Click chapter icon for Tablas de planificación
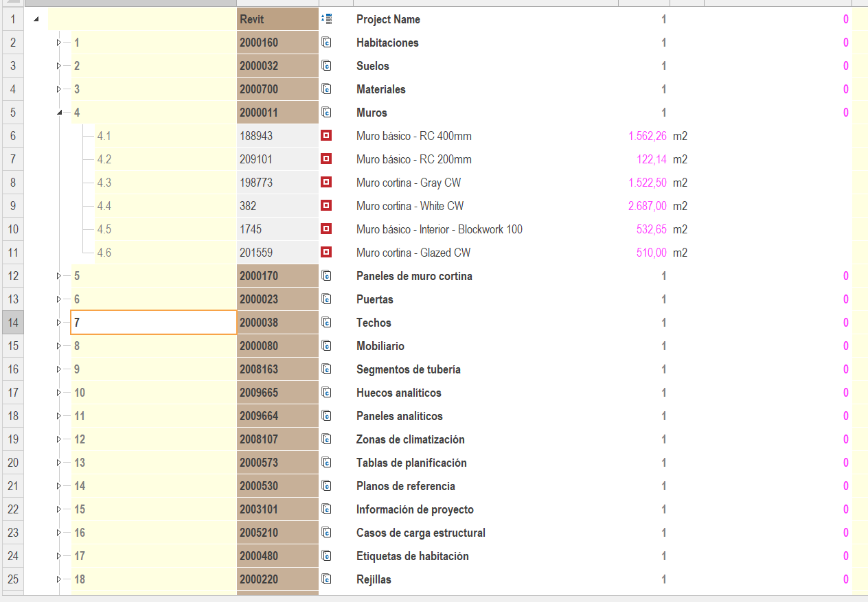 coord(326,463)
